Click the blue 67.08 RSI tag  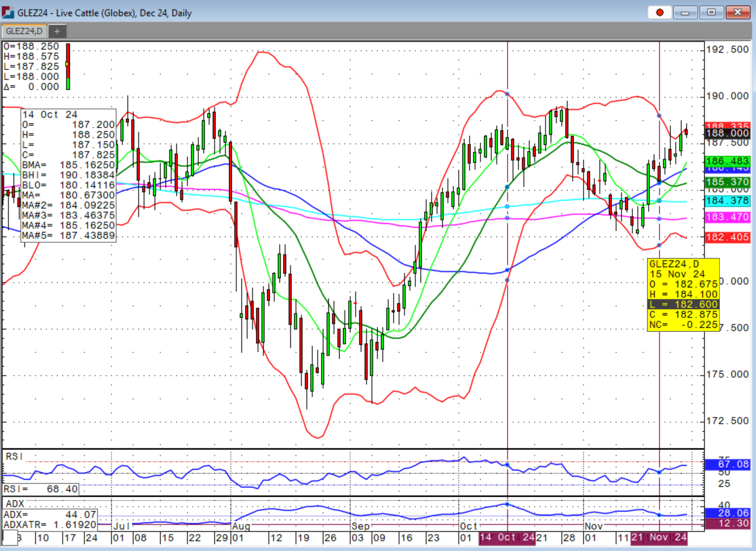728,464
